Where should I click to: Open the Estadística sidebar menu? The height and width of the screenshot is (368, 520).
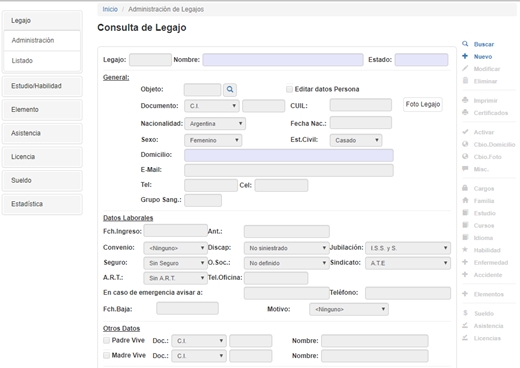click(42, 204)
